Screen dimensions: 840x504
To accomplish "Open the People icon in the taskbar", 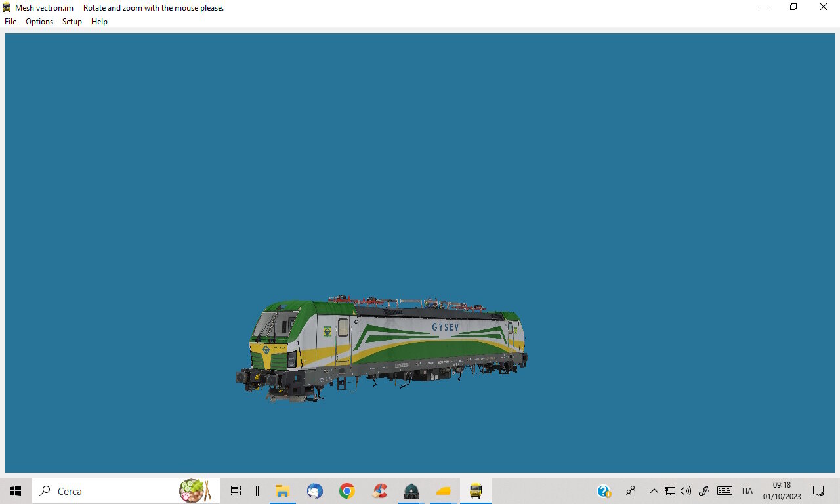I will click(x=631, y=491).
